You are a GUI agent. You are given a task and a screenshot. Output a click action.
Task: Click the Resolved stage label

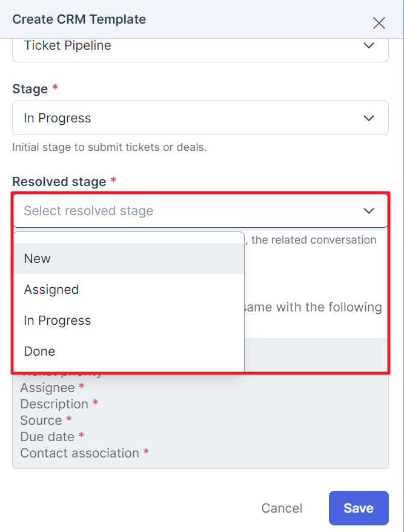pos(59,182)
